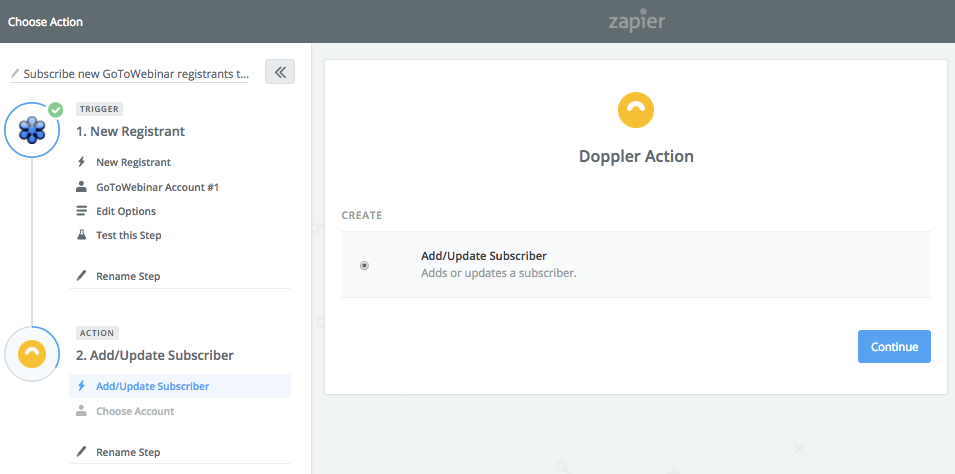Collapse the sidebar with the double-chevron button

coord(280,72)
